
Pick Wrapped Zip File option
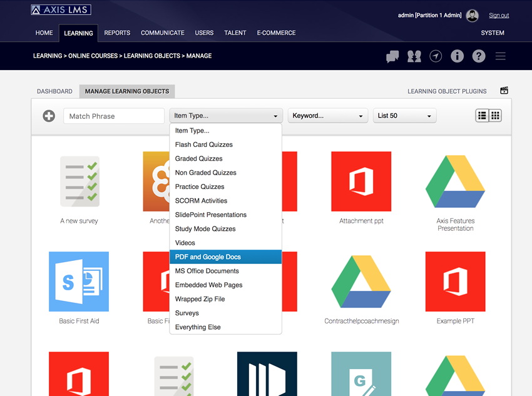[x=225, y=299]
